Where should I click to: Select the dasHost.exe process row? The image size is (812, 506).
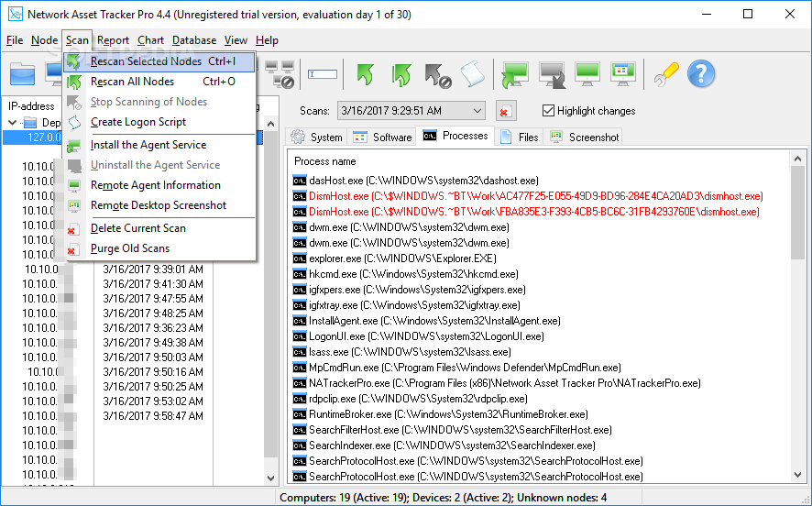point(416,181)
